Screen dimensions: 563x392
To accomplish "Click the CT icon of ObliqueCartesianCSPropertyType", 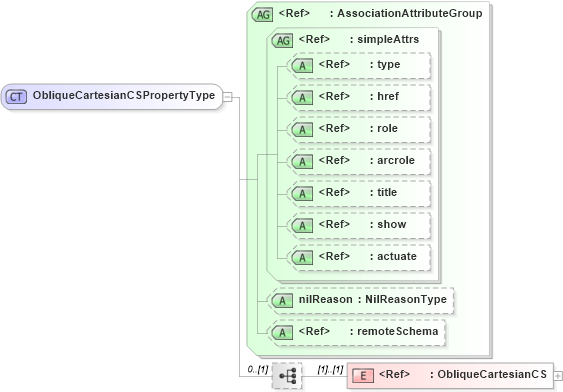I will click(x=17, y=97).
